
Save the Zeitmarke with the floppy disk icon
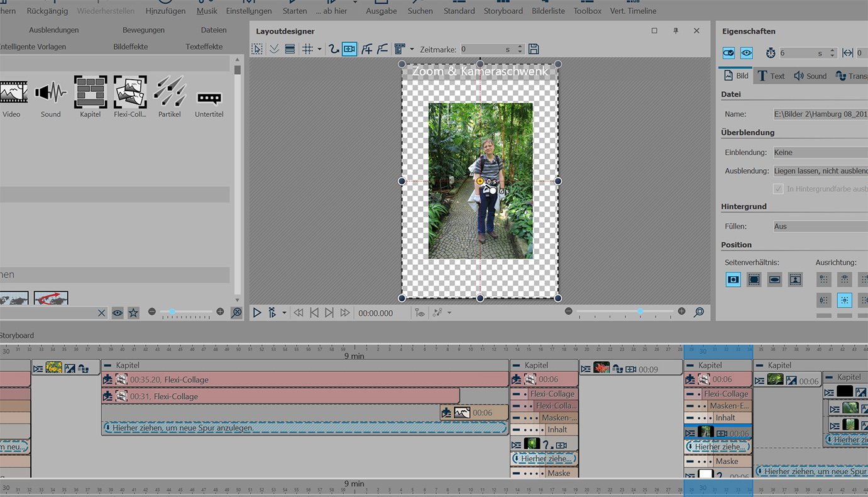click(534, 49)
